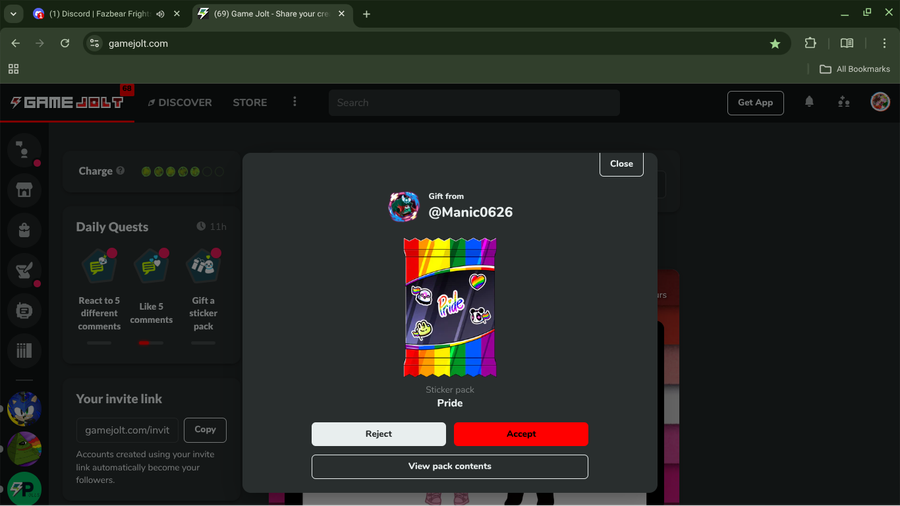The height and width of the screenshot is (506, 900).
Task: Reload the current page
Action: 65,43
